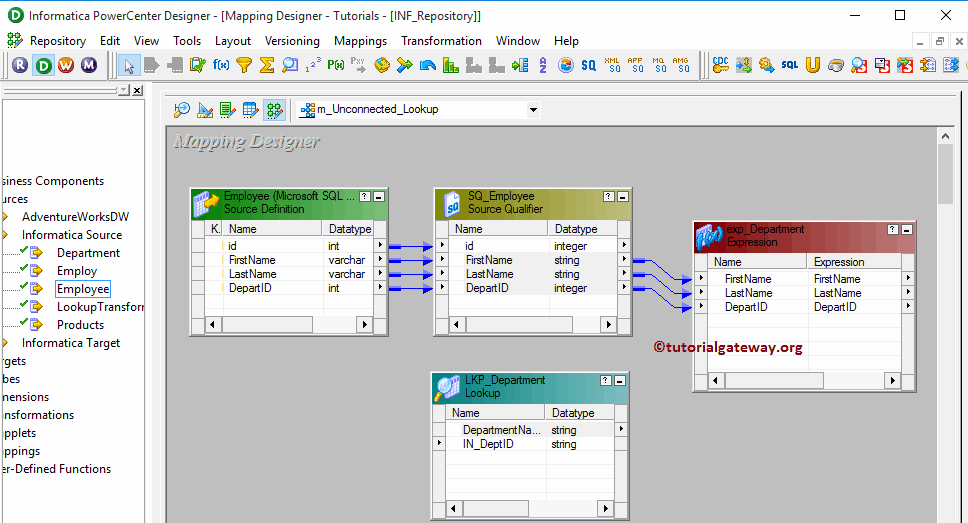Screen dimensions: 968x523
Task: Choose the Filter transformation funnel icon
Action: 244,65
